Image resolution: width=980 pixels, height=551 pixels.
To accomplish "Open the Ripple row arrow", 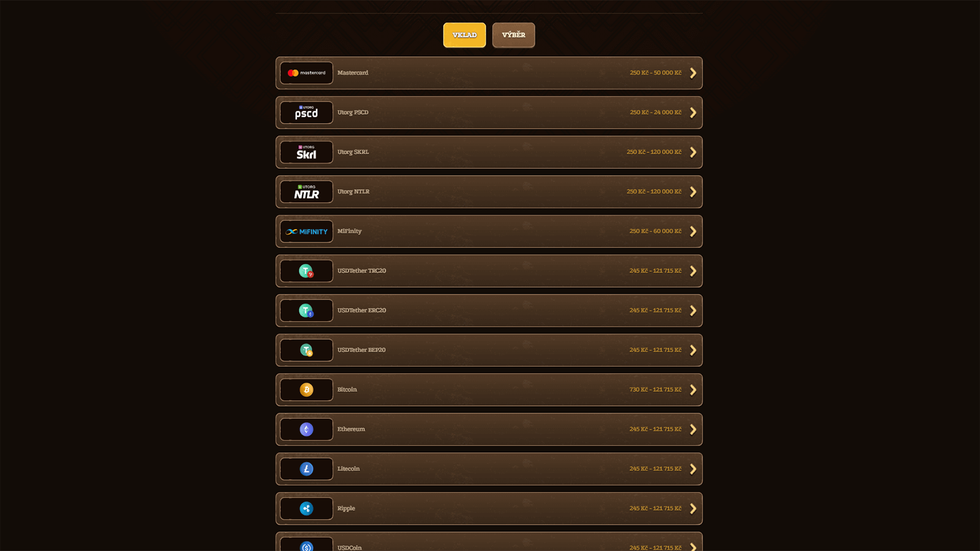I will tap(693, 508).
